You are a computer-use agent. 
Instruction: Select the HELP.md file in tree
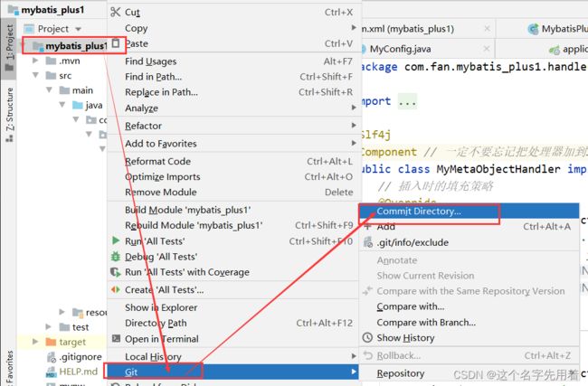(79, 372)
